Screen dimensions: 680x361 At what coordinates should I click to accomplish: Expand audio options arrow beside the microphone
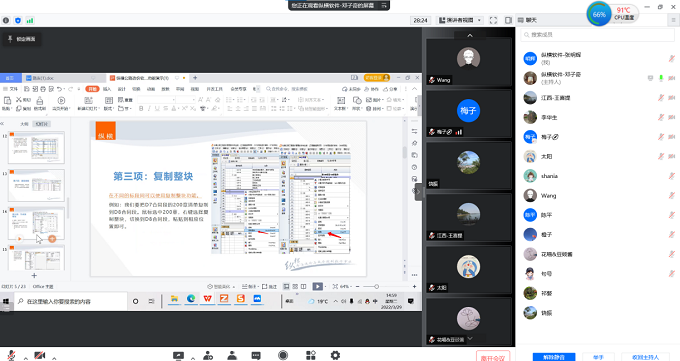click(x=26, y=358)
